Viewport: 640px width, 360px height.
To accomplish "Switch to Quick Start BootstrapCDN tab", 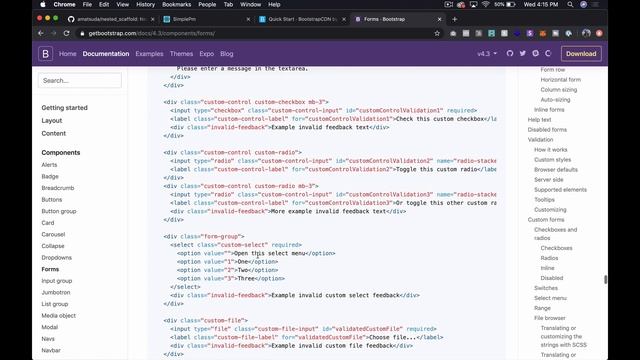I will tap(302, 19).
